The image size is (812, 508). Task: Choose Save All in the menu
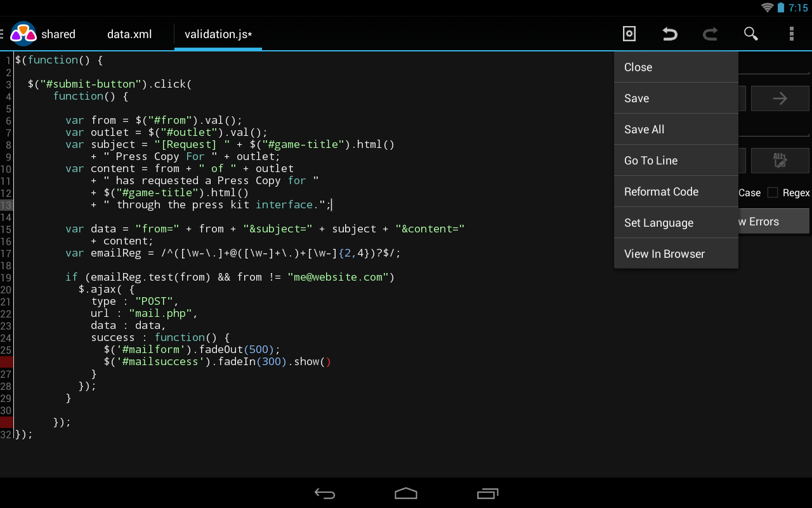click(676, 129)
